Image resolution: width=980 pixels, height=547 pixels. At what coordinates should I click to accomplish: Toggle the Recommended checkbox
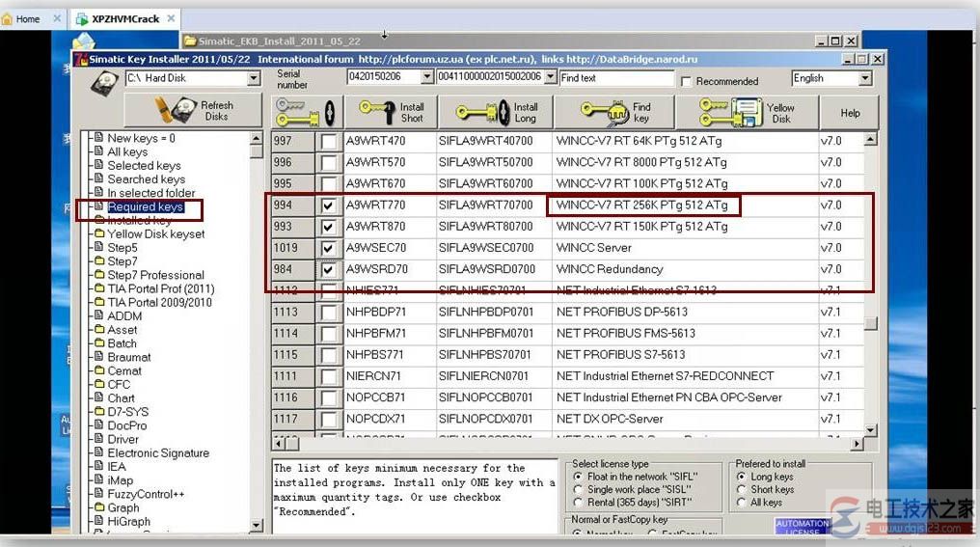(686, 81)
